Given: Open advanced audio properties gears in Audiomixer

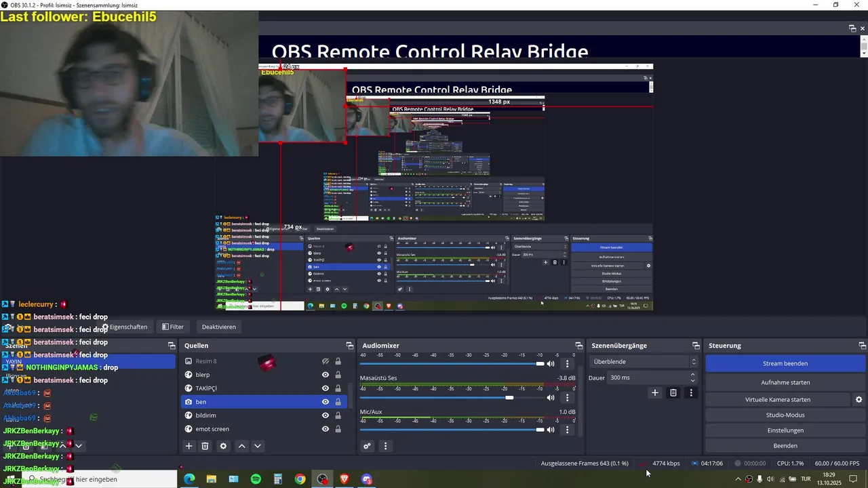Looking at the screenshot, I should [x=367, y=446].
